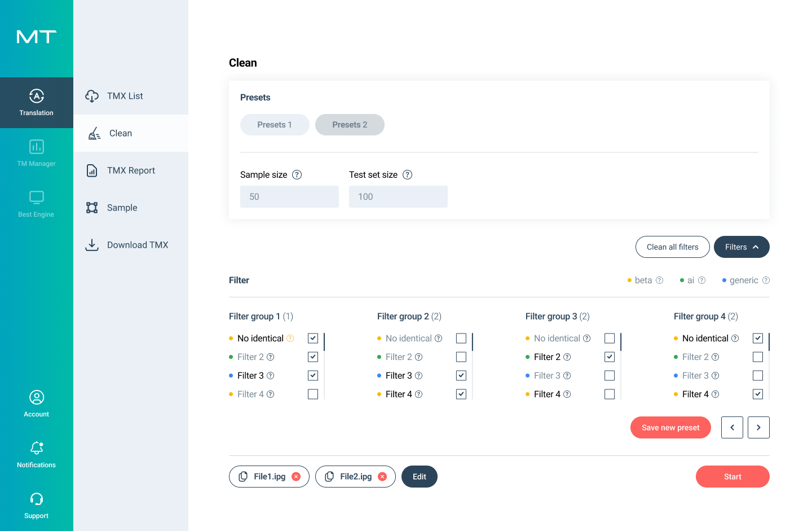Click help icon beside Test set size
This screenshot has width=812, height=531.
408,175
